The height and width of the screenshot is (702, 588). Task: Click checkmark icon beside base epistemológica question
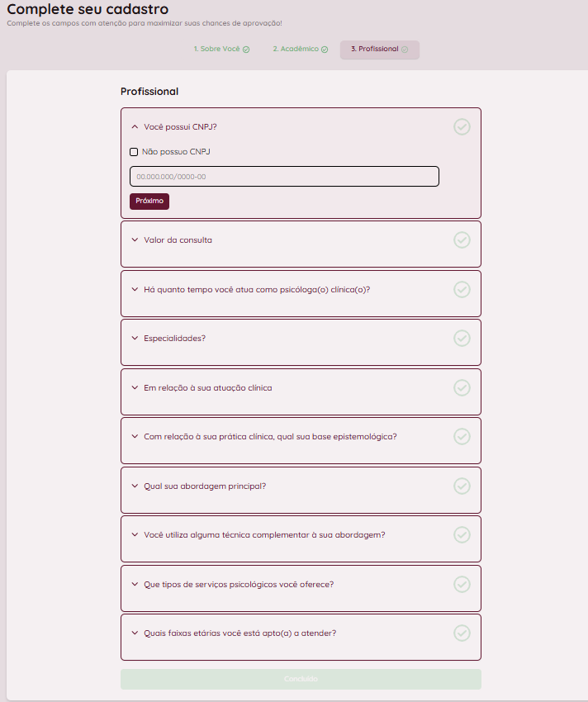point(462,436)
